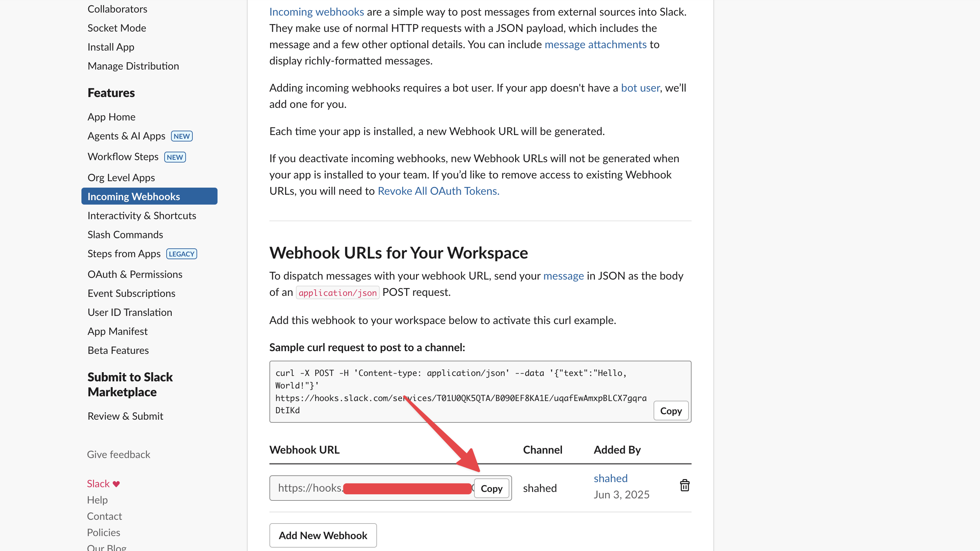This screenshot has width=980, height=551.
Task: Click Give feedback
Action: [118, 454]
